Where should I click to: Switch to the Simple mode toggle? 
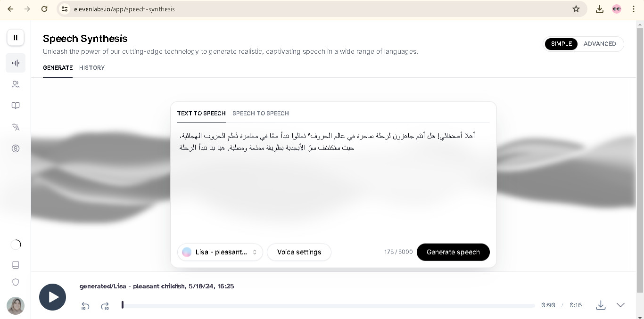[561, 44]
